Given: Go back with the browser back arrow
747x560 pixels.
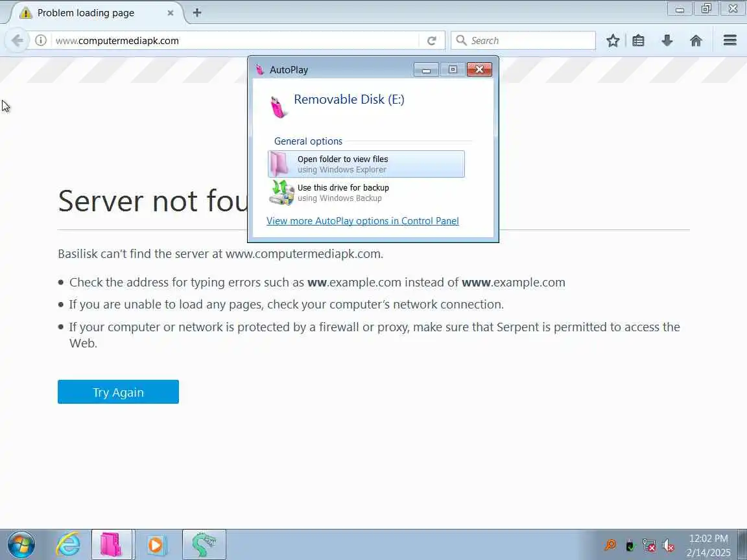Looking at the screenshot, I should tap(17, 40).
